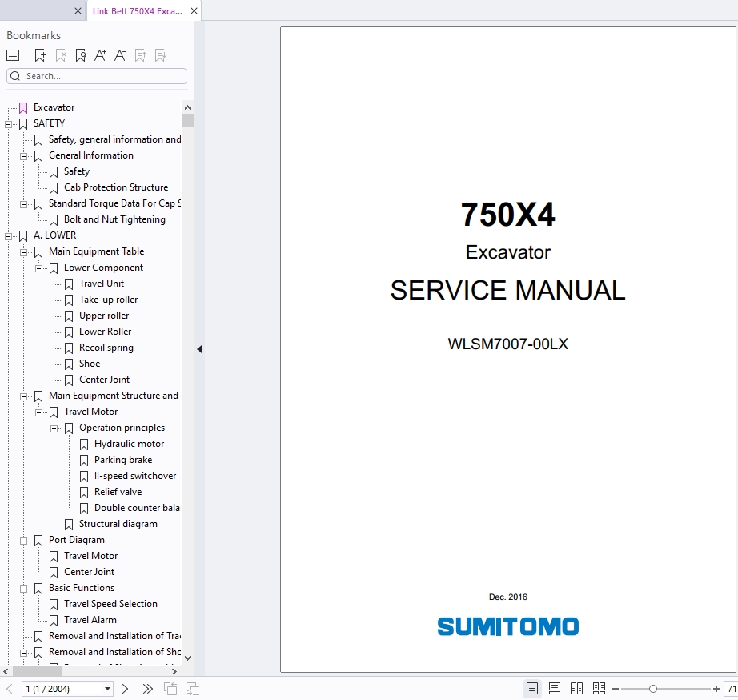The width and height of the screenshot is (738, 700).
Task: Switch to Link Belt 750X4 document tab
Action: coord(136,11)
